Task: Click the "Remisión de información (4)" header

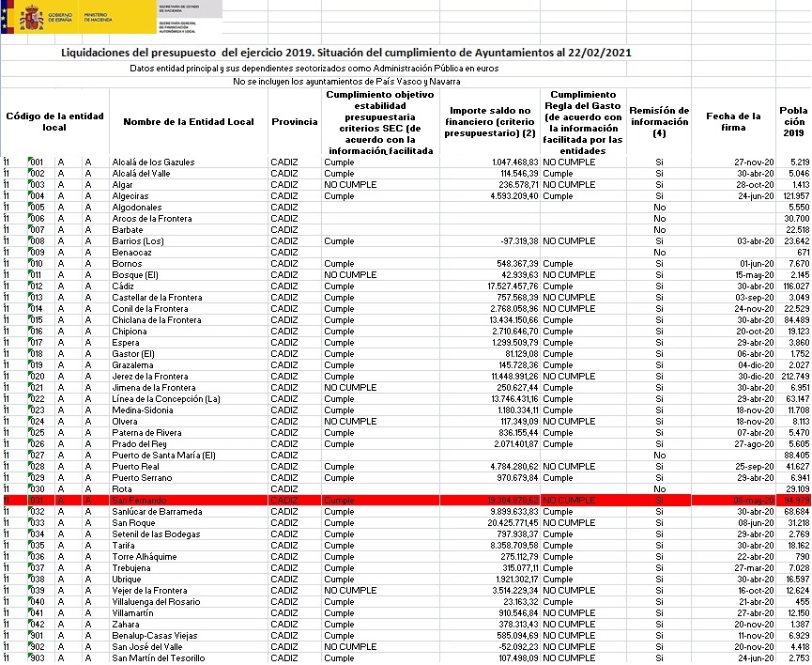Action: click(659, 122)
